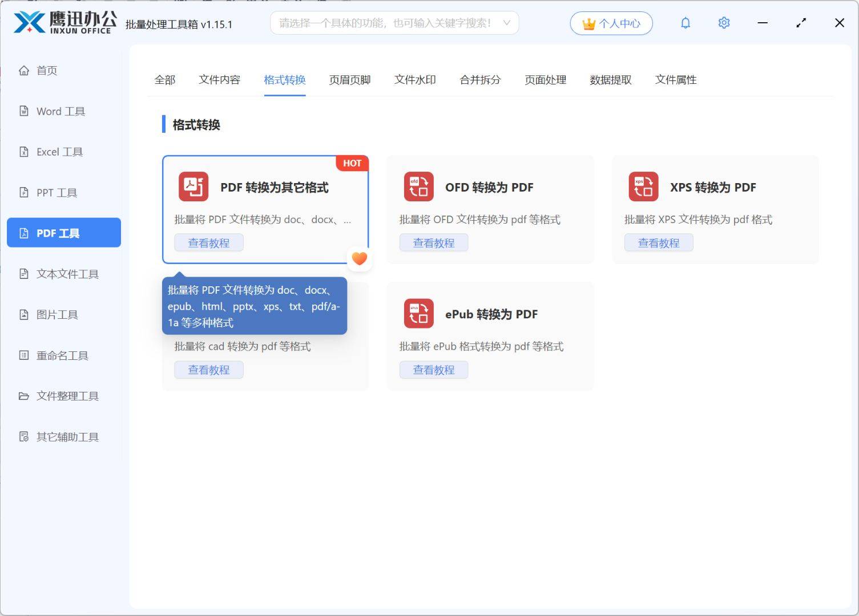This screenshot has height=616, width=859.
Task: Open the 格式转换 tab
Action: pyautogui.click(x=285, y=80)
